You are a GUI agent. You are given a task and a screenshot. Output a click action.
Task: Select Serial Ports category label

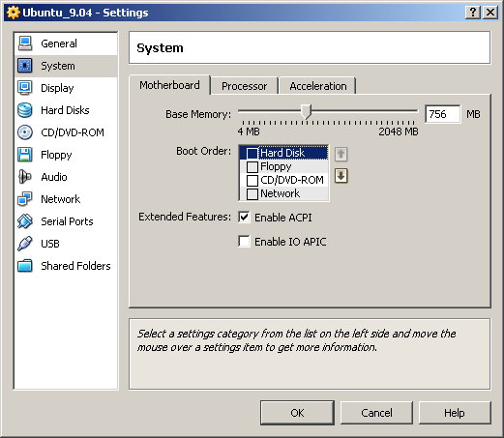pos(67,221)
